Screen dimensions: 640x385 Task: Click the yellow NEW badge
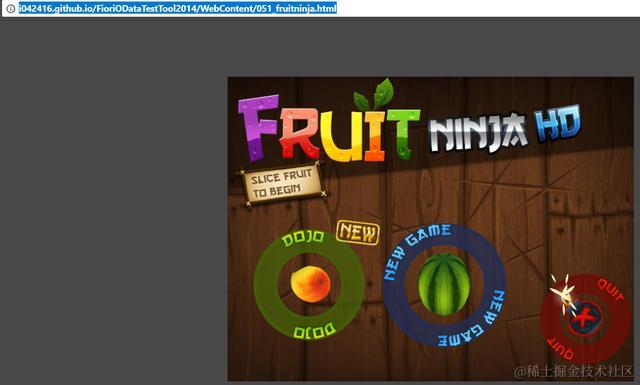[358, 233]
